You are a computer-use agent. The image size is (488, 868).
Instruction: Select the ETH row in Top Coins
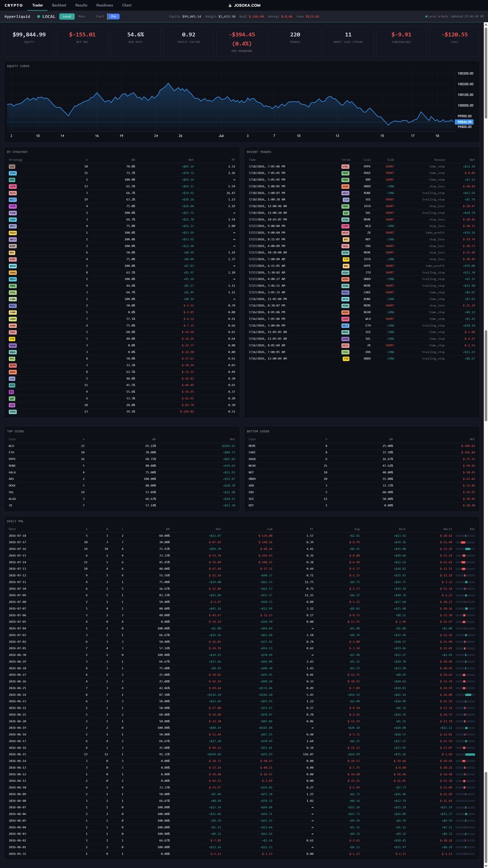coord(122,452)
